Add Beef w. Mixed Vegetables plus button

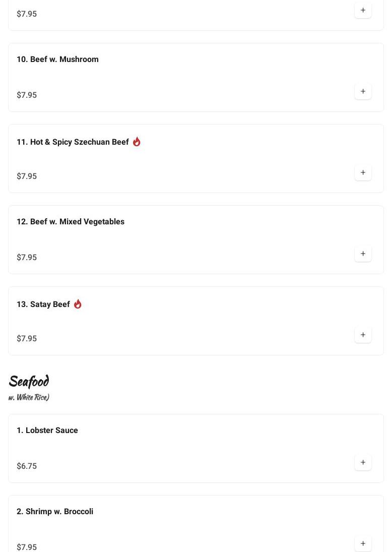(x=363, y=254)
